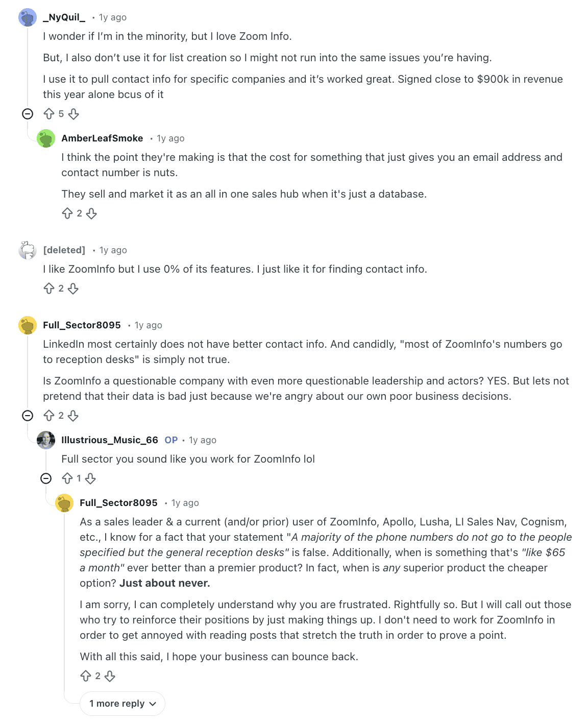
Task: Collapse _NyQuil_'s comment thread
Action: click(28, 114)
